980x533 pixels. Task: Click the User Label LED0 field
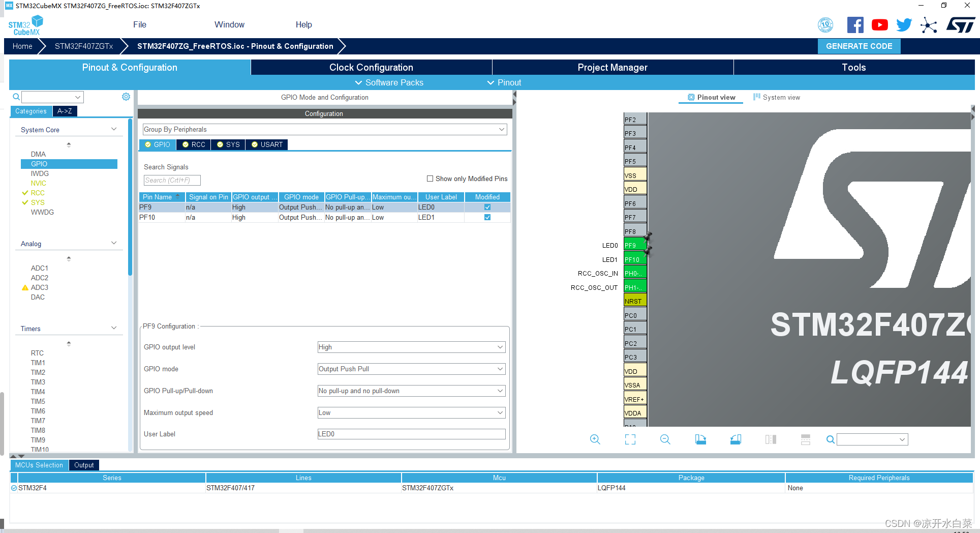click(x=411, y=434)
